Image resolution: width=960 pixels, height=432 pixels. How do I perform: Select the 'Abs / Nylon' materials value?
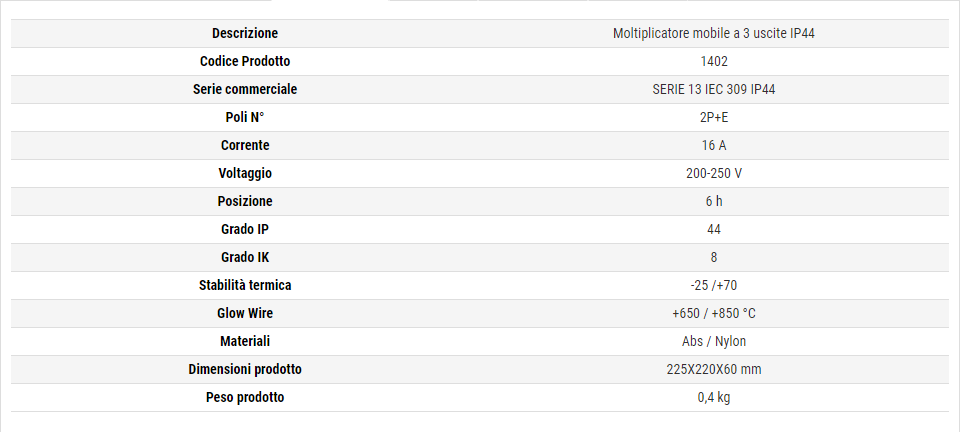(x=714, y=342)
